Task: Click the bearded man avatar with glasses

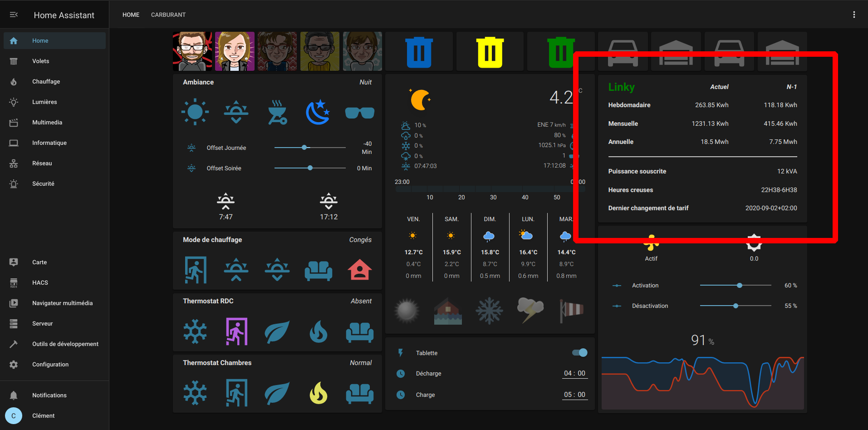Action: pyautogui.click(x=192, y=51)
